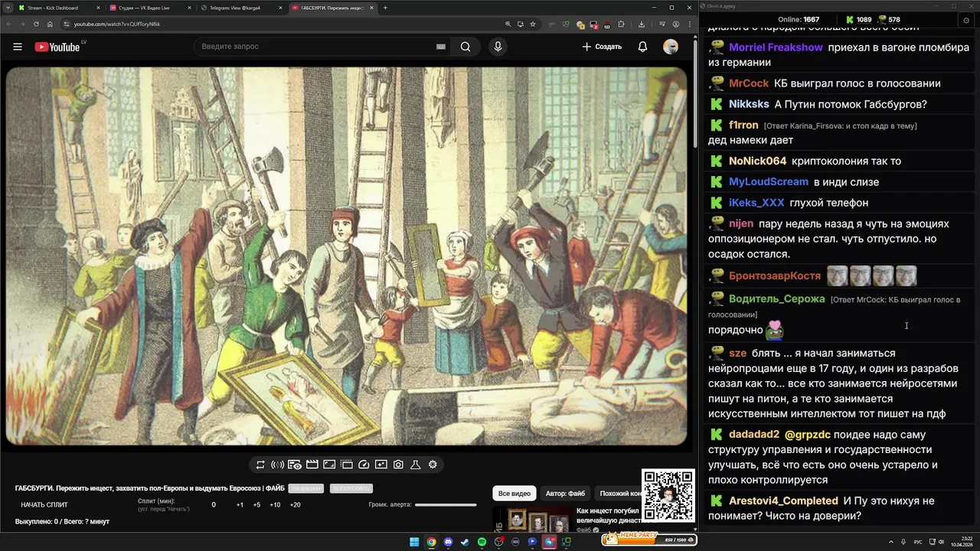Click the @grpzdc mention in chat

[x=808, y=435]
